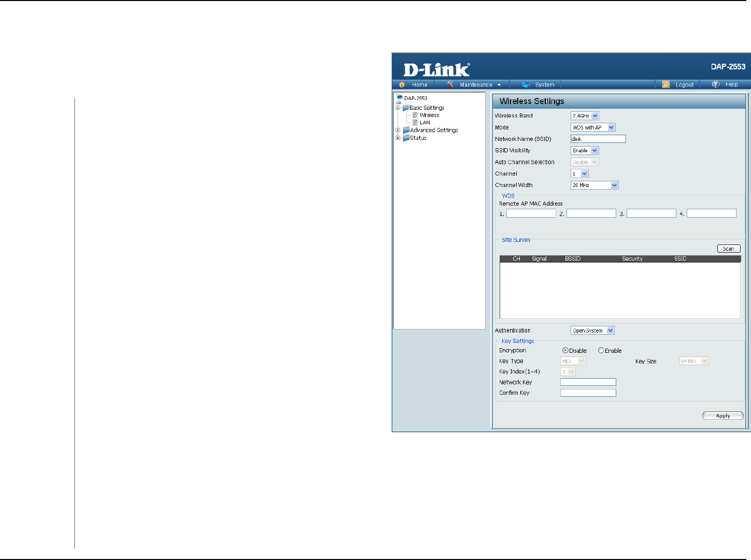Open the Wireless Band dropdown

coord(585,116)
